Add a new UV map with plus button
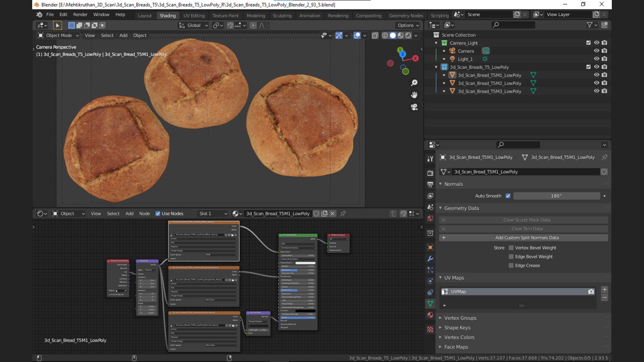The image size is (644, 362). [604, 290]
